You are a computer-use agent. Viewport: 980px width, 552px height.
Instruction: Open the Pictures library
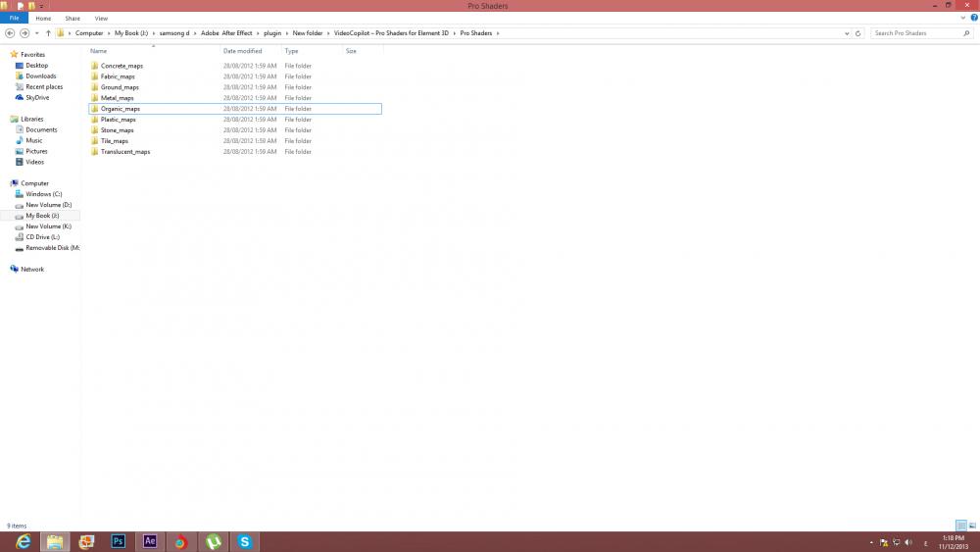36,151
